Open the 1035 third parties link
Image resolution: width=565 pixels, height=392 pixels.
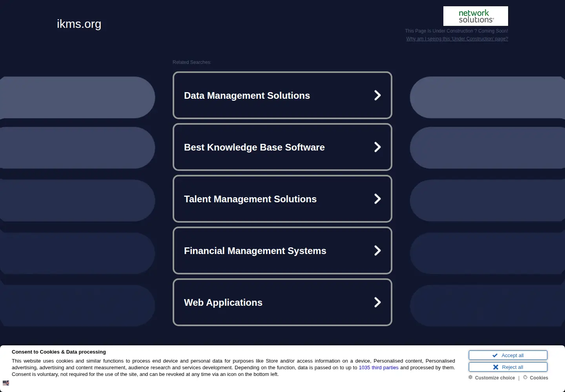click(x=378, y=368)
